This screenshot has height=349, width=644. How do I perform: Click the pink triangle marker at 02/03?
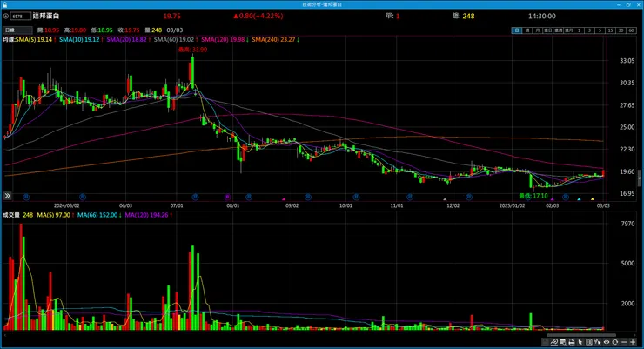[553, 199]
